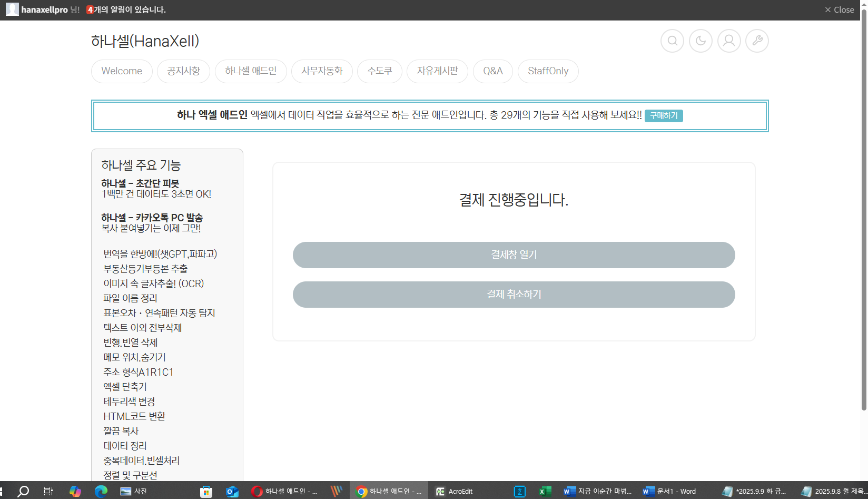
Task: Click the 결제 취소하기 button
Action: (514, 295)
